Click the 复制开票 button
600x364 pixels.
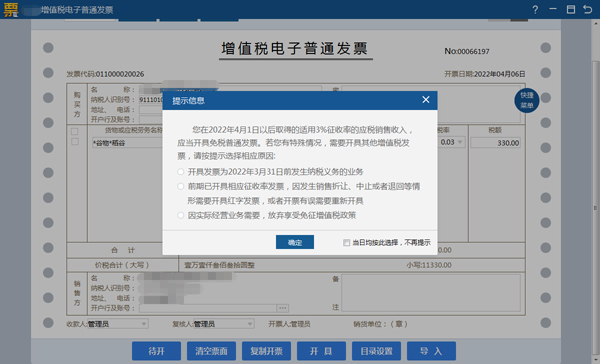coord(266,351)
